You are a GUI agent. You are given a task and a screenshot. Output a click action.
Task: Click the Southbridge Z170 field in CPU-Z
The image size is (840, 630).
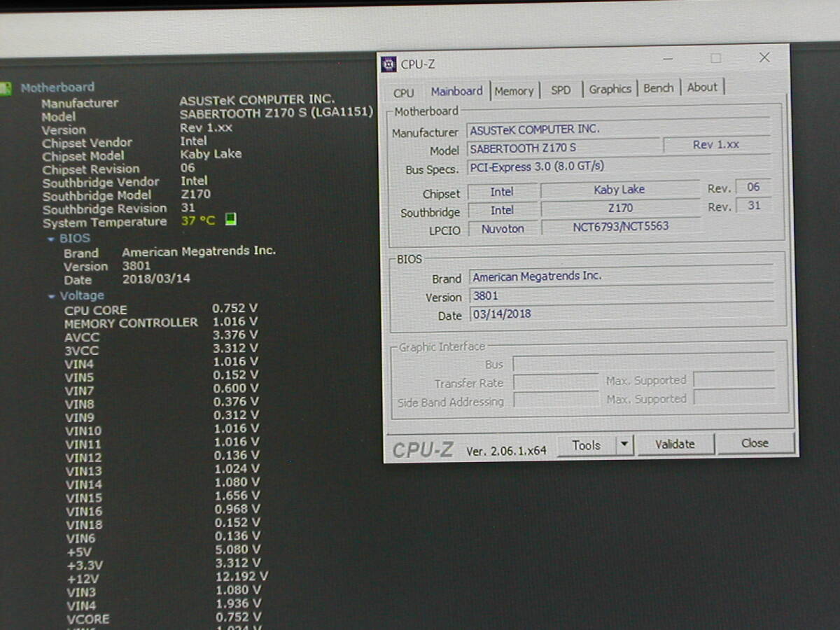(x=619, y=208)
